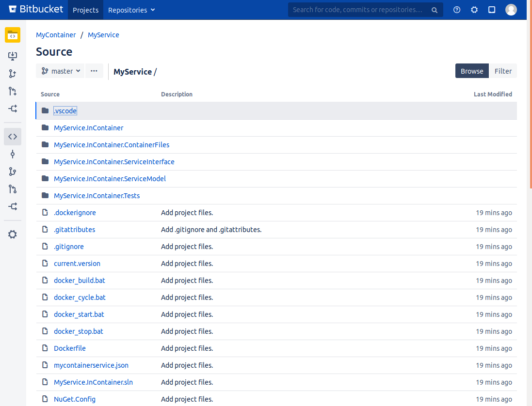
Task: Click Create pull request icon with plus
Action: tap(13, 91)
